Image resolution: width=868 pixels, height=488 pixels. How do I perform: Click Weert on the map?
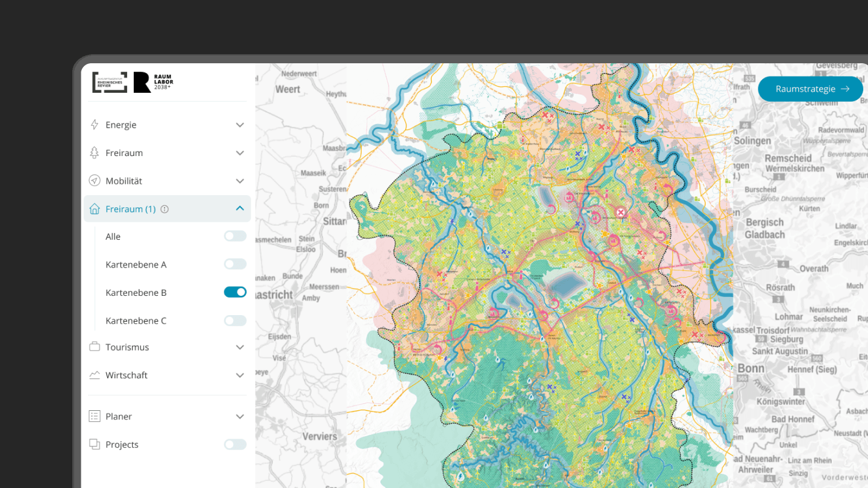click(288, 89)
